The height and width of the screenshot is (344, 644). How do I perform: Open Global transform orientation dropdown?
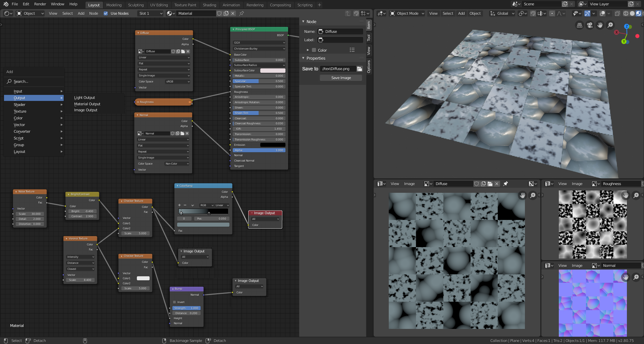502,13
